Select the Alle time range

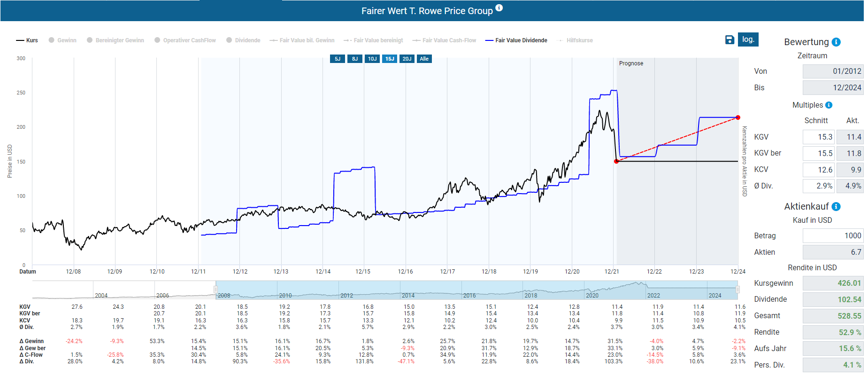coord(424,59)
